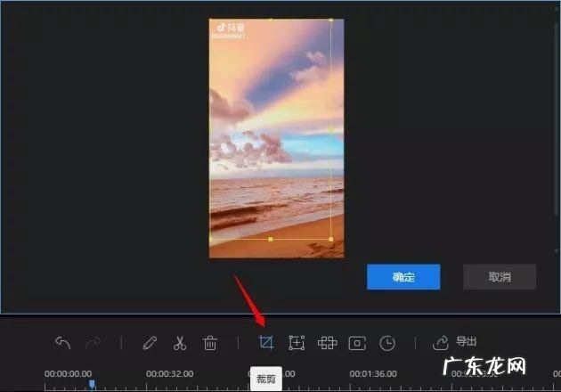Screen dimensions: 561x392
Task: Click the trash delete icon
Action: pyautogui.click(x=210, y=342)
